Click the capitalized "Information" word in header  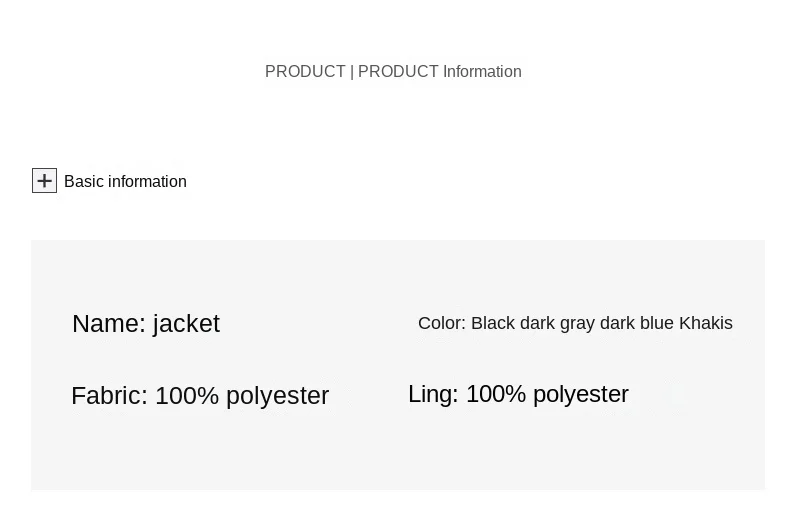point(482,72)
